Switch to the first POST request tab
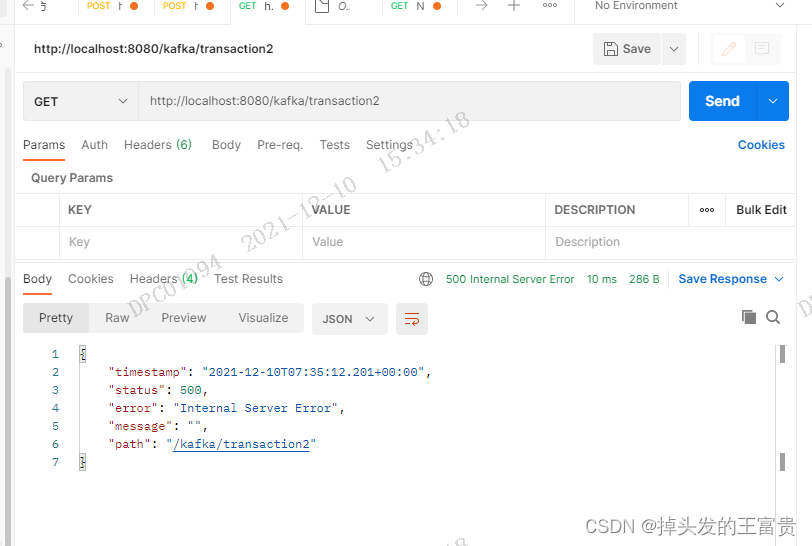Screen dimensions: 812x546 pyautogui.click(x=112, y=6)
